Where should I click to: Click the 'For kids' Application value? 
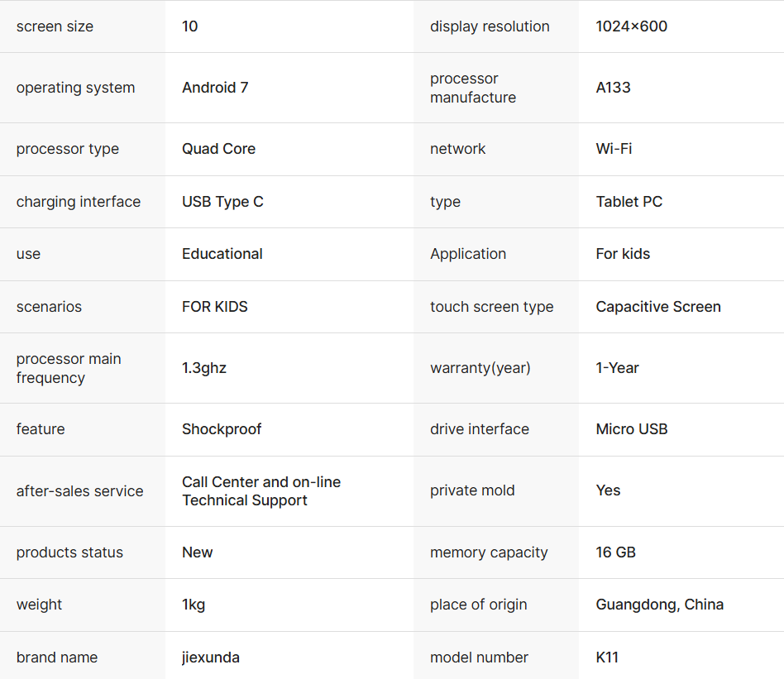tap(623, 254)
